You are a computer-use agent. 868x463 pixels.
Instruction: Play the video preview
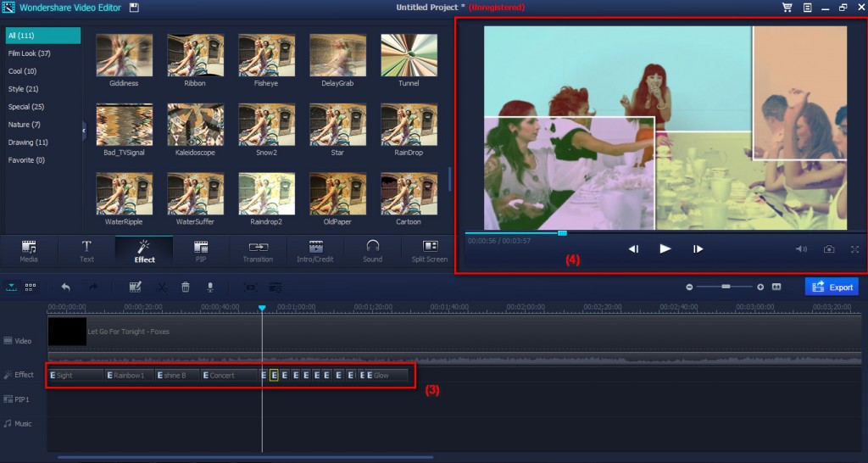pyautogui.click(x=665, y=248)
